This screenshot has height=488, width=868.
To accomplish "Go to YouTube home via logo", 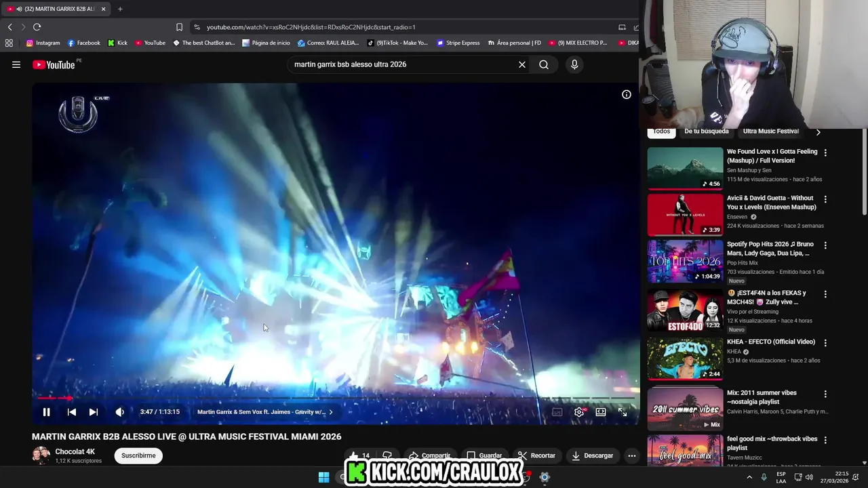I will pyautogui.click(x=54, y=64).
